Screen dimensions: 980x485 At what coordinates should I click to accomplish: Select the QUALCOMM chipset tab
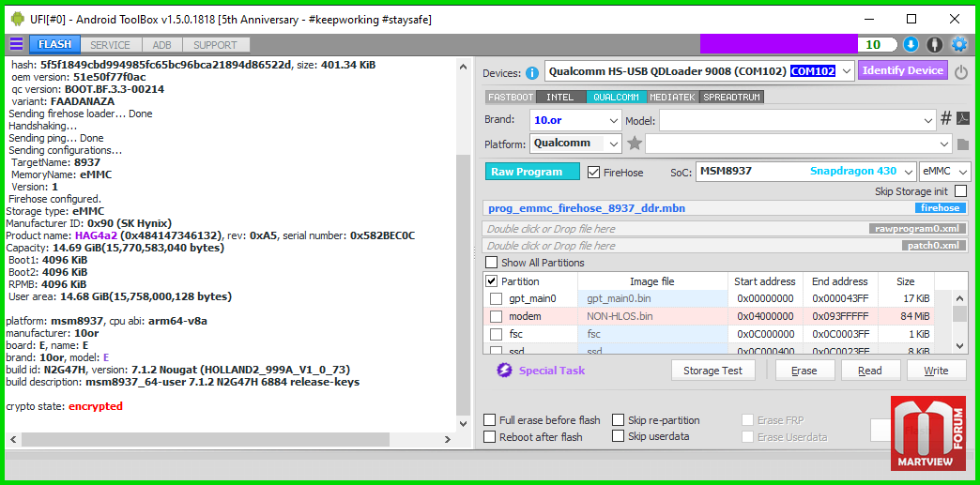(616, 97)
